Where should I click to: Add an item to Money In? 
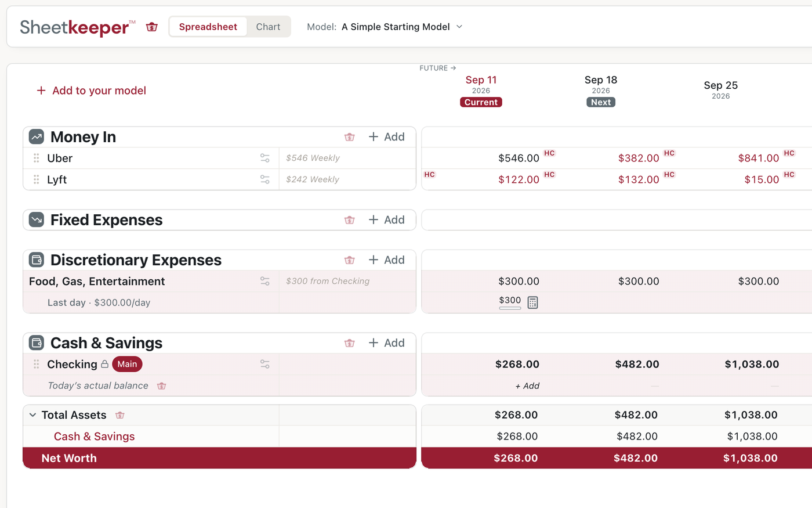[x=386, y=137]
